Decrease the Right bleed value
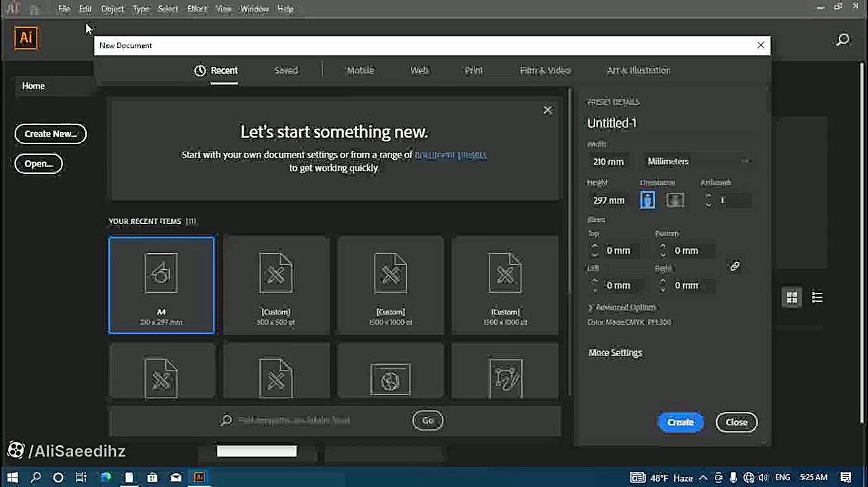Viewport: 868px width, 487px height. tap(662, 289)
